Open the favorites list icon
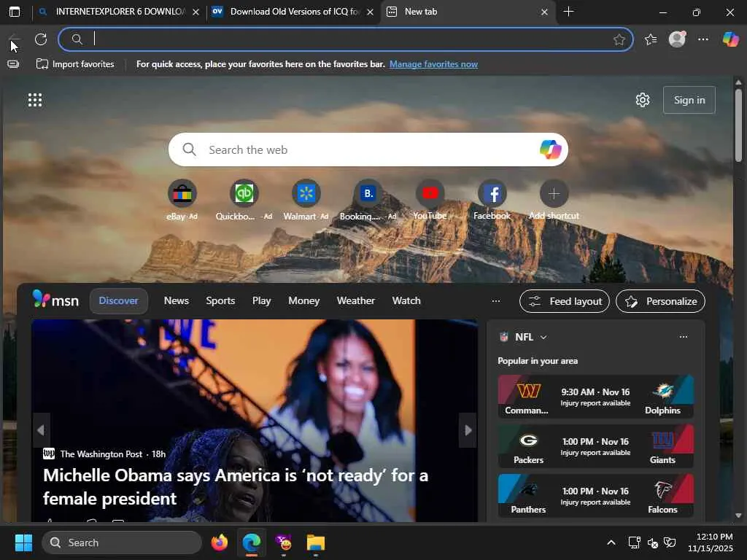 pyautogui.click(x=651, y=39)
